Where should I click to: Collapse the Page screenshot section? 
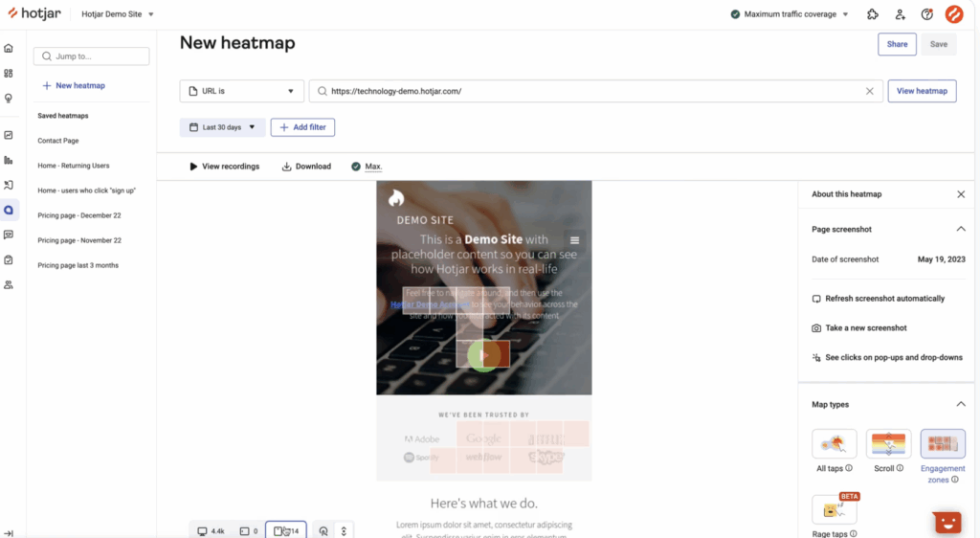(x=961, y=230)
